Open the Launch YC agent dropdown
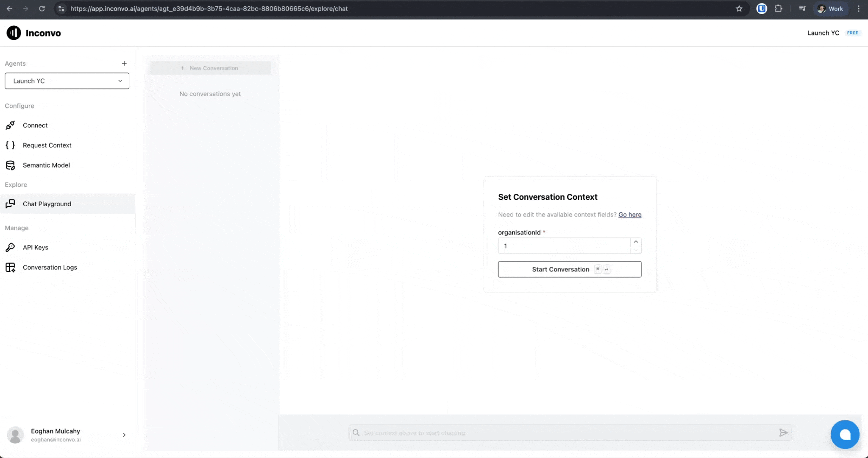This screenshot has width=868, height=458. (67, 81)
